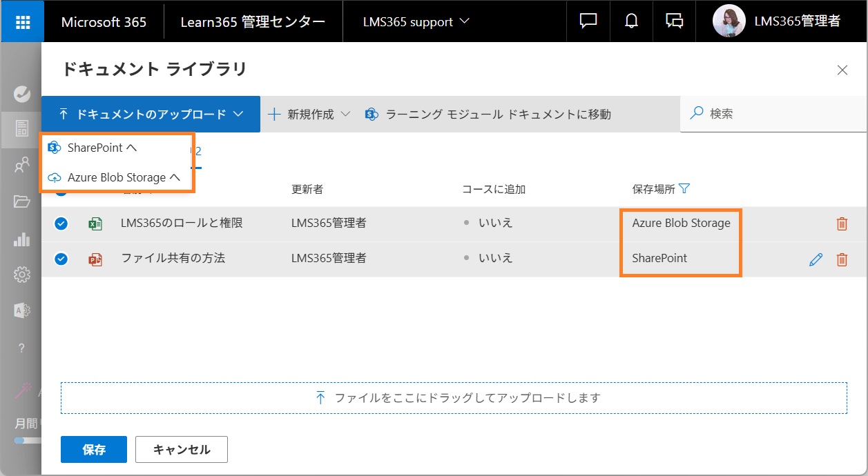
Task: Click the 更新者 column header
Action: click(x=307, y=189)
